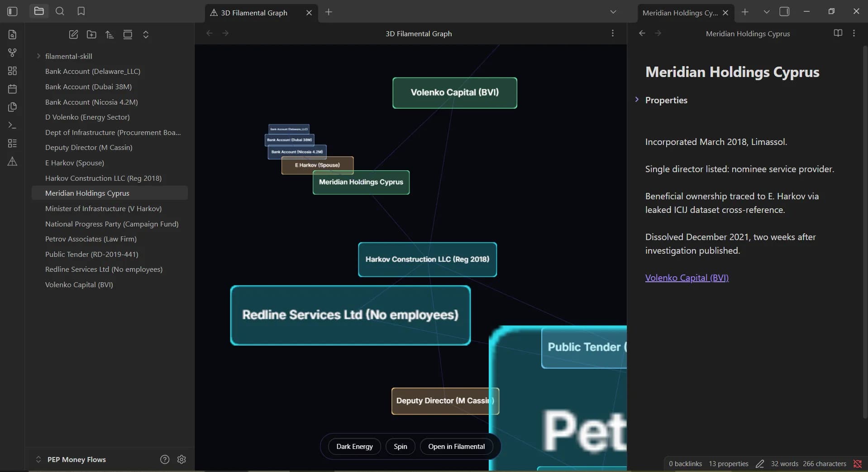Click the Dark Energy button
This screenshot has width=868, height=472.
354,447
